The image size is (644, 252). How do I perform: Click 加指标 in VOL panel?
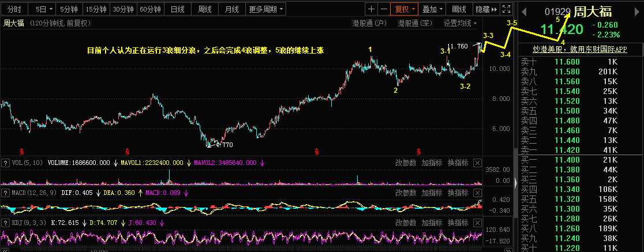pyautogui.click(x=432, y=163)
